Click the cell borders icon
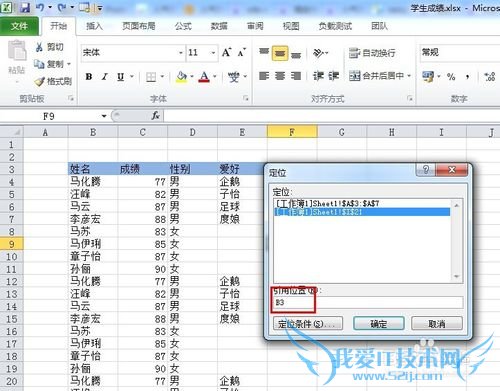 coord(151,77)
